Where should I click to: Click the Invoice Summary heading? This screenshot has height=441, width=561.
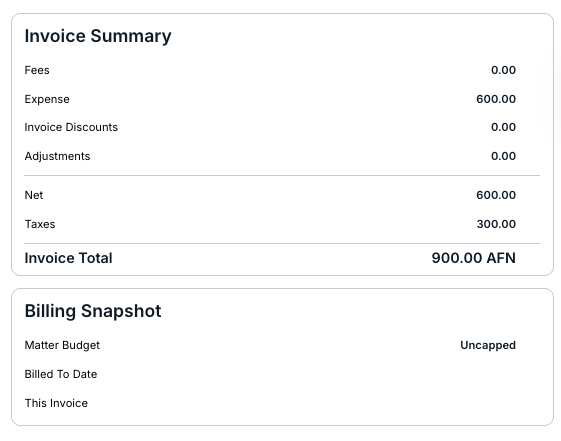[98, 36]
